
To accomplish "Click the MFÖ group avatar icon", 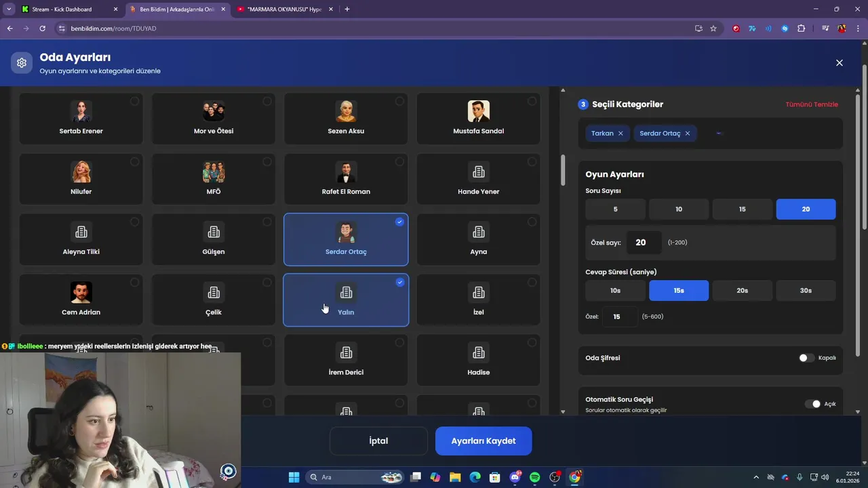I will (214, 171).
